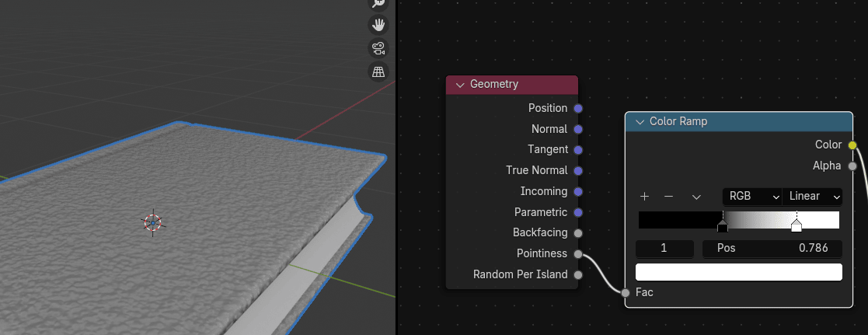This screenshot has height=335, width=868.
Task: Toggle the camera view icon
Action: (x=378, y=48)
